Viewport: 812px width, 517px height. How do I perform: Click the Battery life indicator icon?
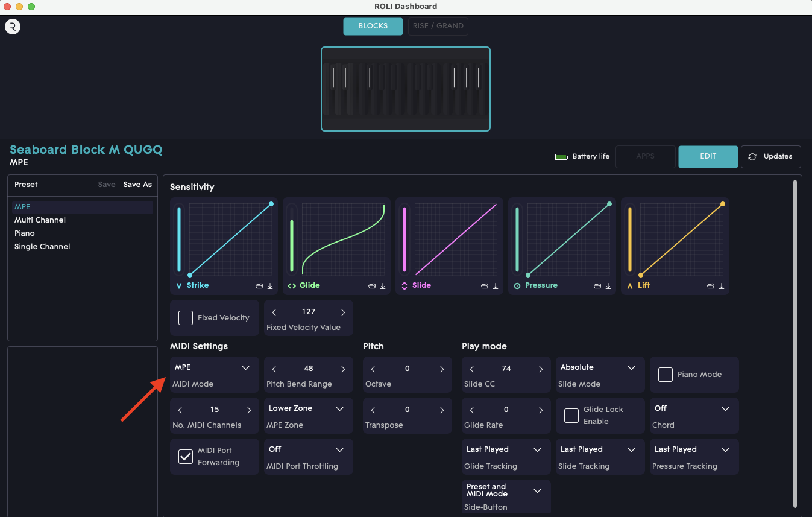(x=562, y=157)
